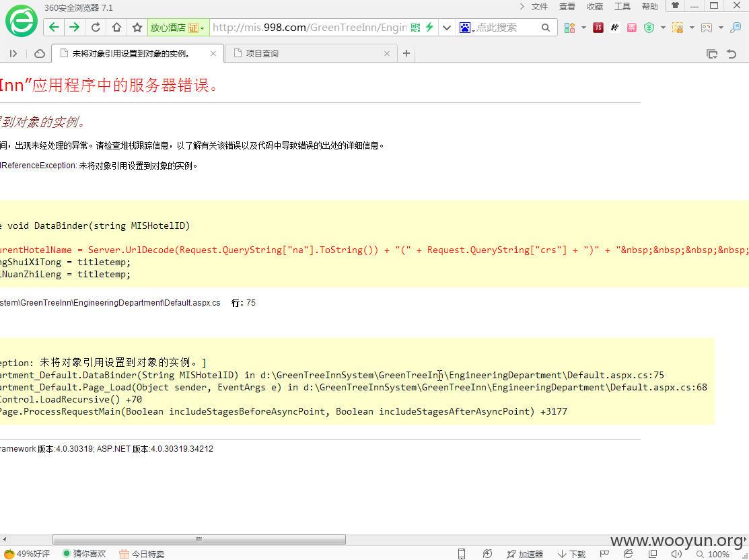Open the skin shirt icon
Screen dimensions: 749x560
click(x=675, y=6)
